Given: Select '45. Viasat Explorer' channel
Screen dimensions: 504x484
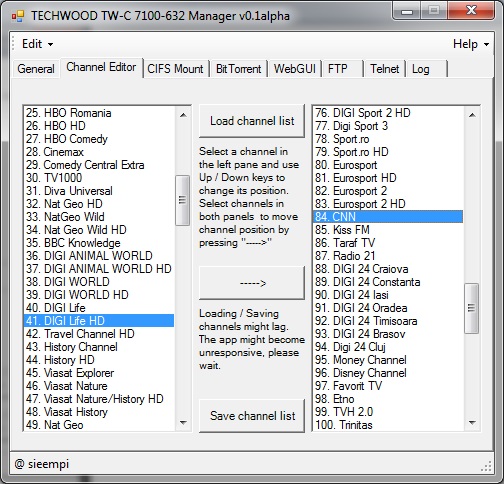Looking at the screenshot, I should pyautogui.click(x=99, y=373).
